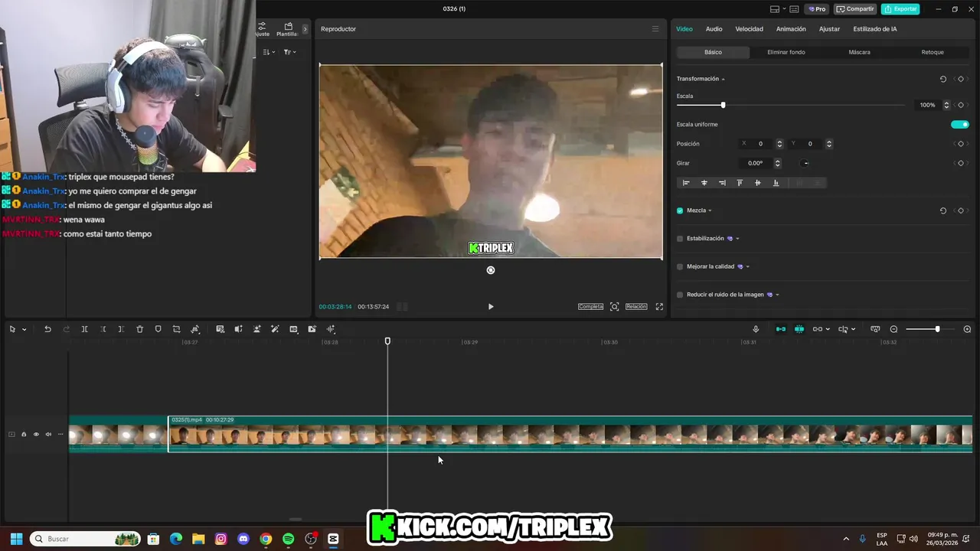Click the Escala slider handle
The width and height of the screenshot is (980, 551).
click(723, 105)
